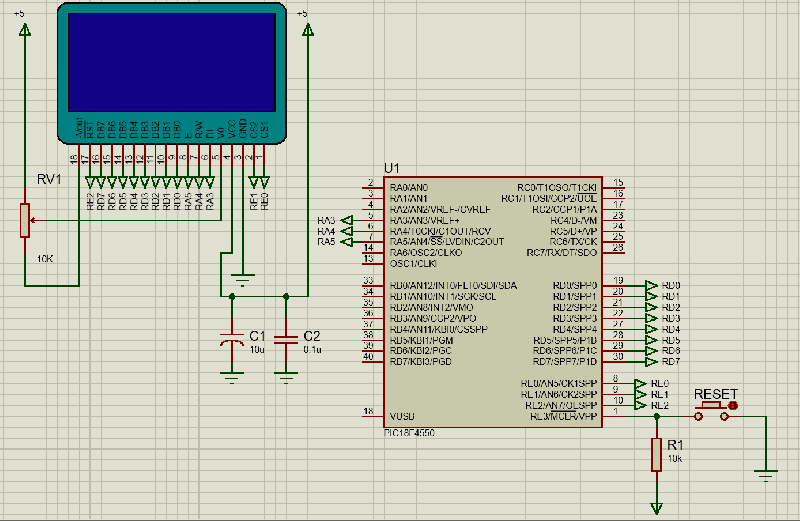Viewport: 800px width, 521px height.
Task: Click the VUSB pin name on U1
Action: click(x=402, y=416)
